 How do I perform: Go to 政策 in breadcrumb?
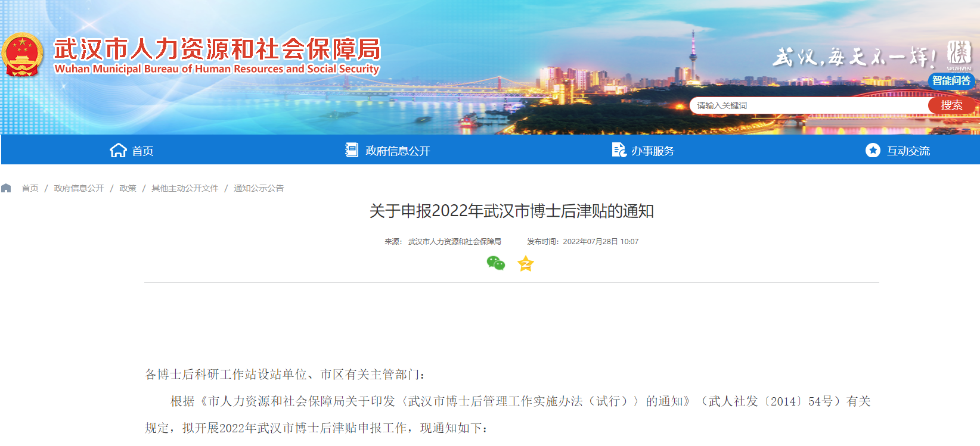pyautogui.click(x=128, y=188)
